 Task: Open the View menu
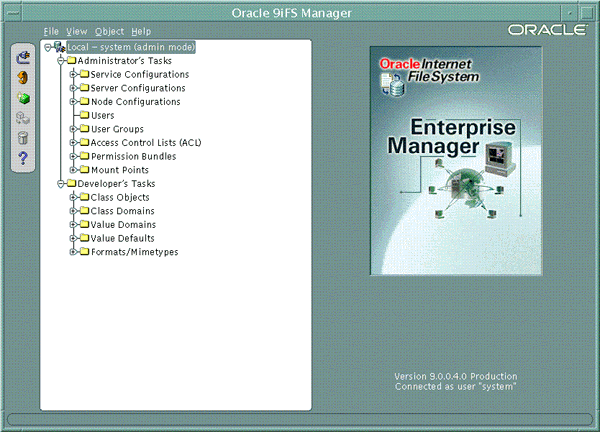(x=77, y=31)
